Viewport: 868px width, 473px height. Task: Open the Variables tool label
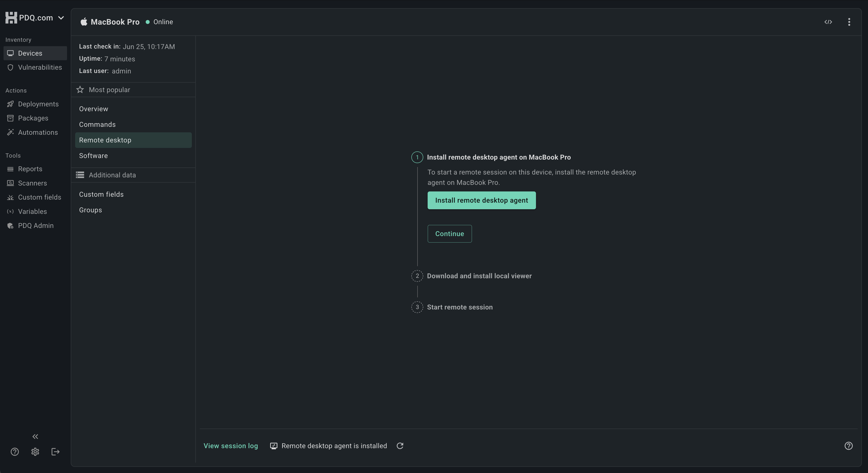click(32, 211)
